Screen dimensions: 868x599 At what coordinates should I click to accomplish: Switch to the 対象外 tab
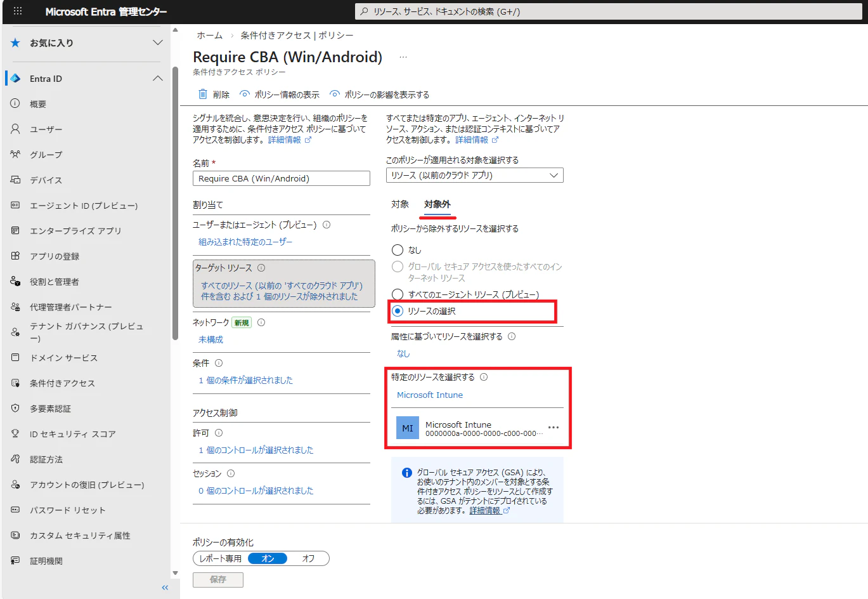(437, 204)
